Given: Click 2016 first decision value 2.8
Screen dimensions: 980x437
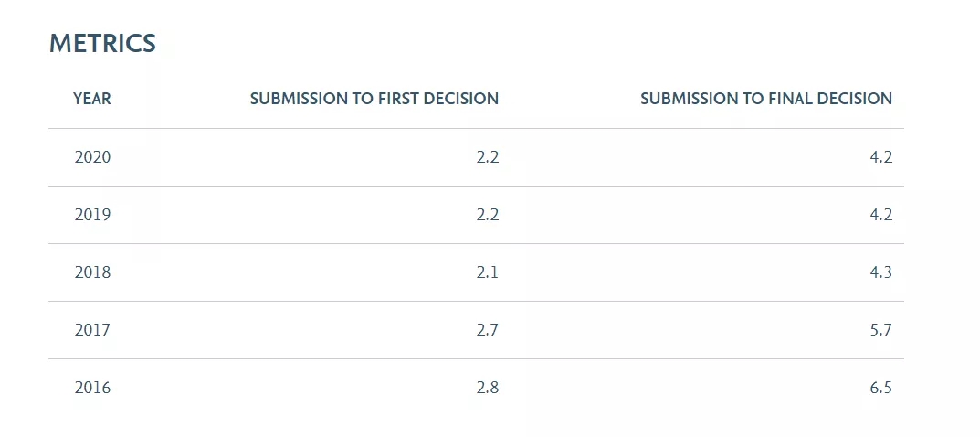Looking at the screenshot, I should coord(488,388).
